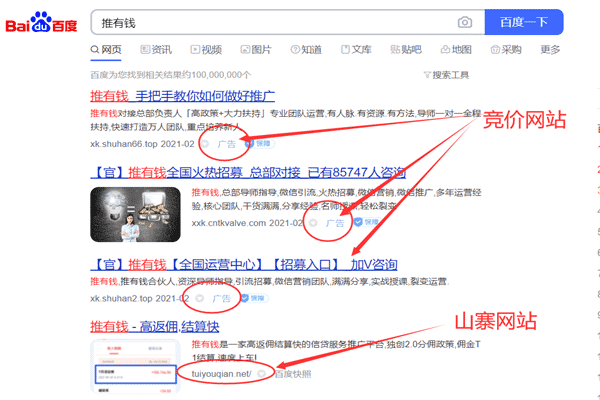The width and height of the screenshot is (600, 400).
Task: Click the 广告 label of shuhan66 result
Action: pos(227,144)
